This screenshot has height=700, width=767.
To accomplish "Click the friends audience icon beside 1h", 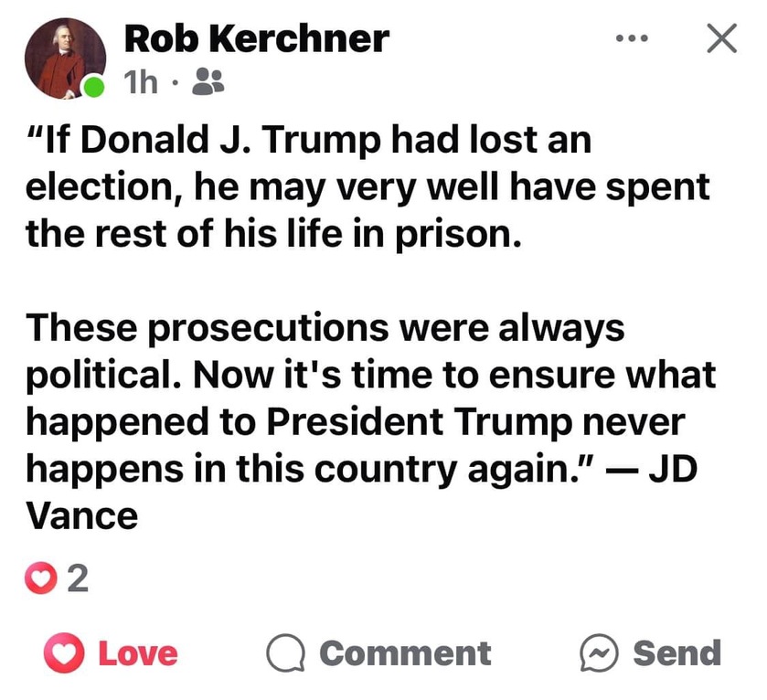I will pos(208,81).
